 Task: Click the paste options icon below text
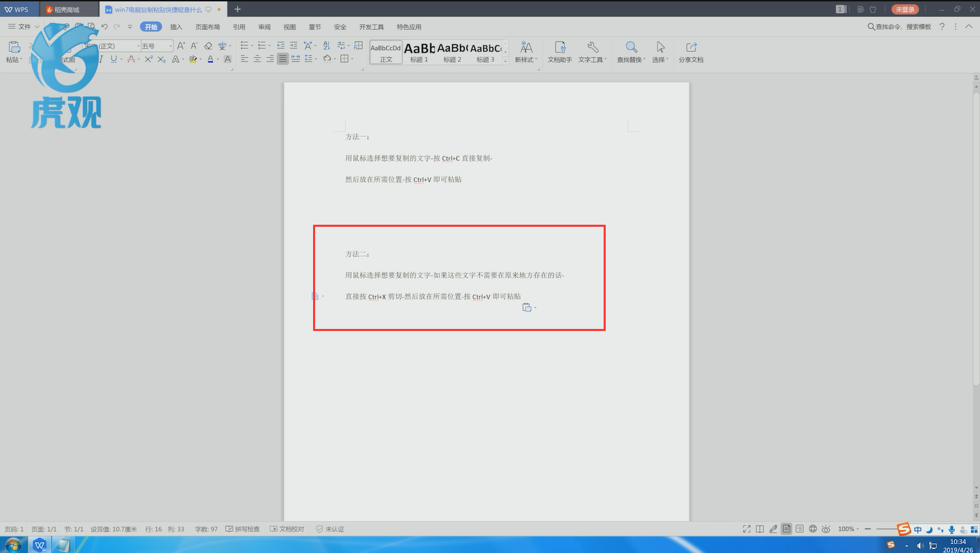coord(526,308)
